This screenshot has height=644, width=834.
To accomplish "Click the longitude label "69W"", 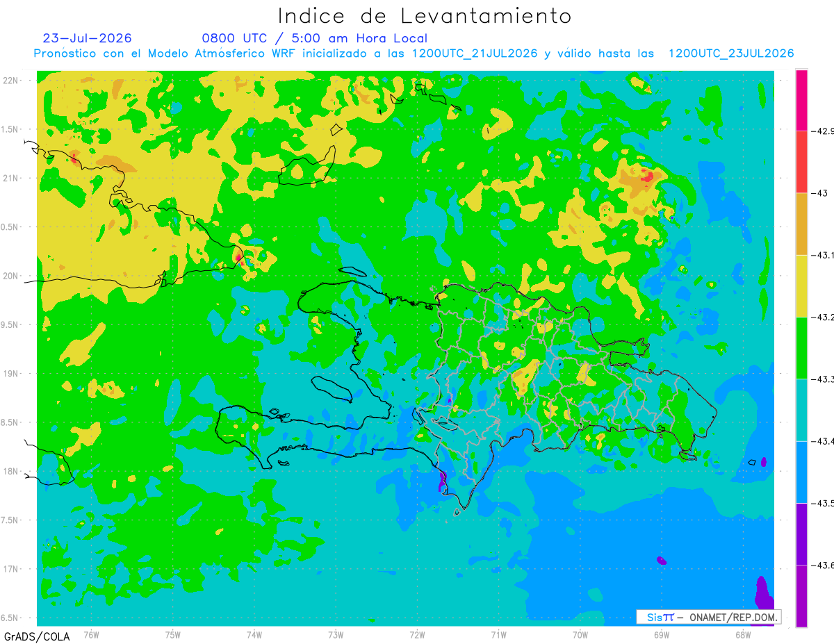I will tap(661, 635).
